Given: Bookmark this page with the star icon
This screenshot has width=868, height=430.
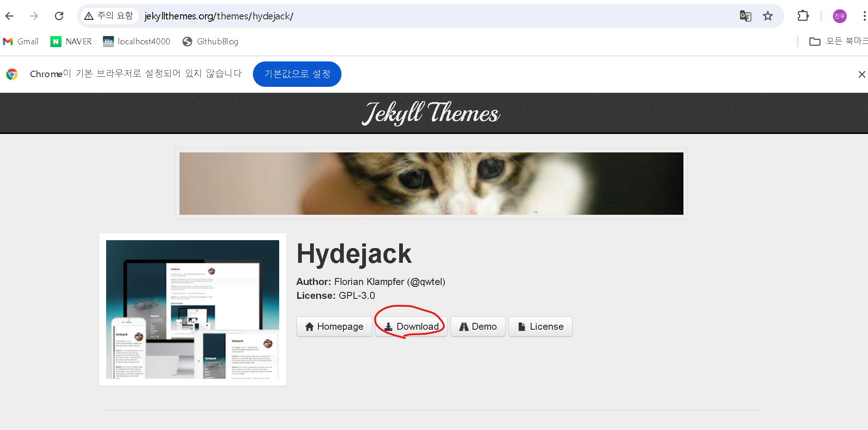Looking at the screenshot, I should click(768, 16).
